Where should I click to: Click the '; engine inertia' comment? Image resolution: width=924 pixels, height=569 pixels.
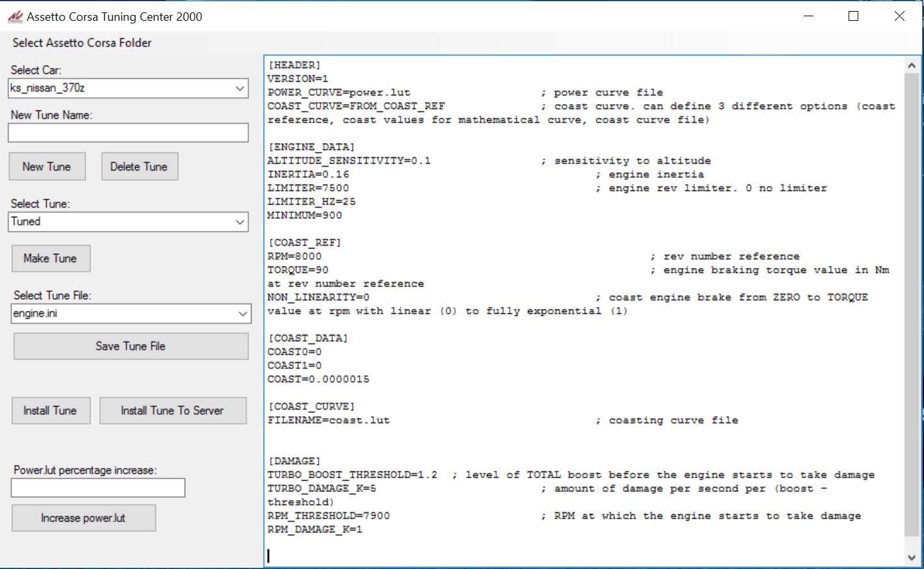point(650,174)
